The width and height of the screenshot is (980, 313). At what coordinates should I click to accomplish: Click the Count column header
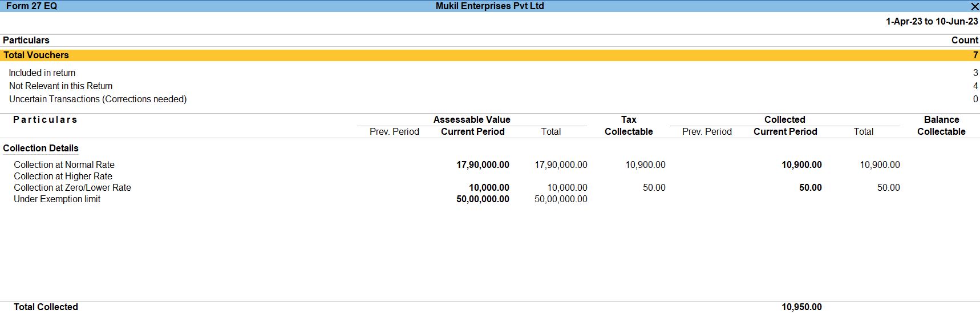(x=965, y=40)
